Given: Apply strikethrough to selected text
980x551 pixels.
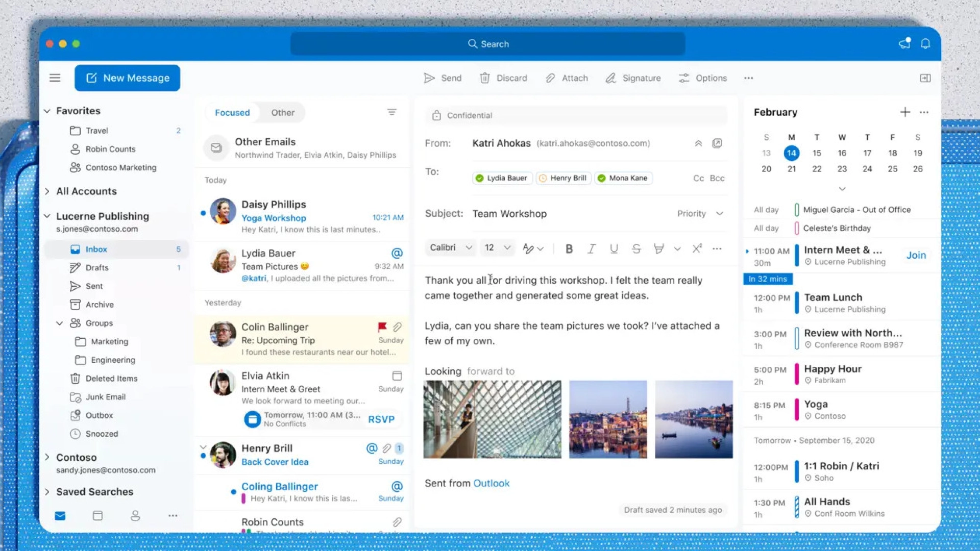Looking at the screenshot, I should pos(636,248).
